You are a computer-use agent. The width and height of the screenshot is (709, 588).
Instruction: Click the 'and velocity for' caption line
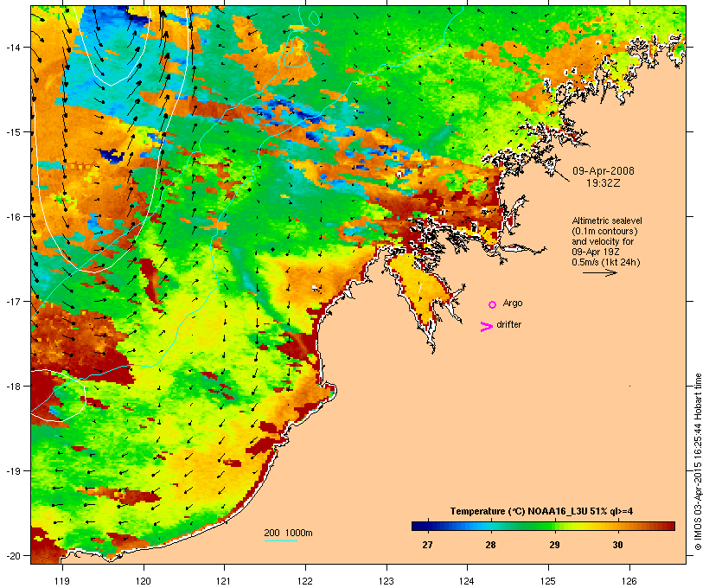coord(603,241)
